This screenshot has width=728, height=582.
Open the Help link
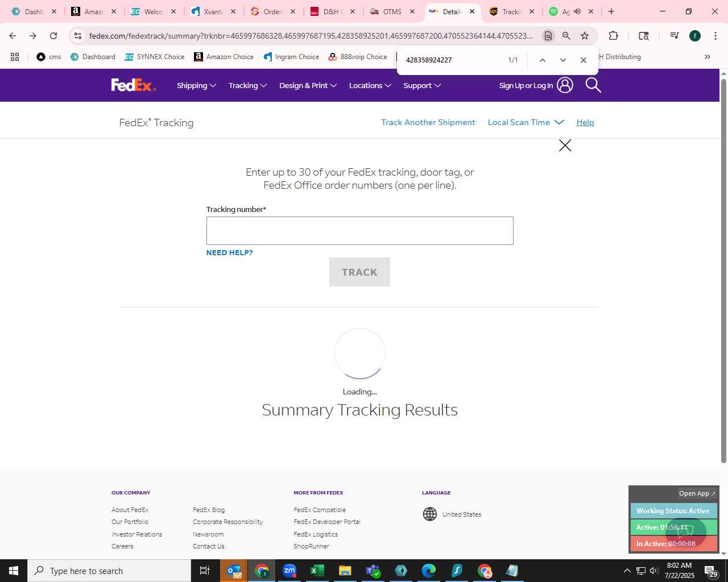pos(585,122)
